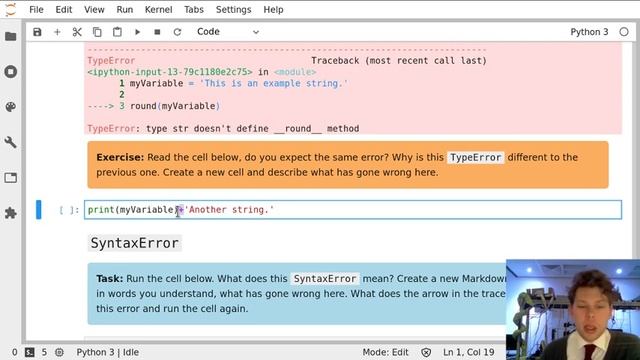Click the inline SyntaxError code label
Viewport: 640px width, 360px height.
click(325, 279)
